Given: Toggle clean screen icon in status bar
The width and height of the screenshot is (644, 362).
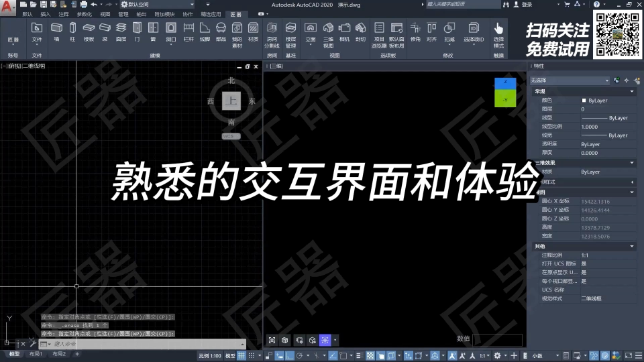Looking at the screenshot, I should click(x=629, y=355).
